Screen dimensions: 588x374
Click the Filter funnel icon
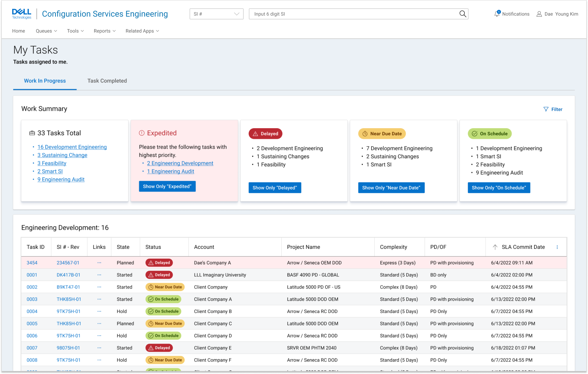point(546,109)
